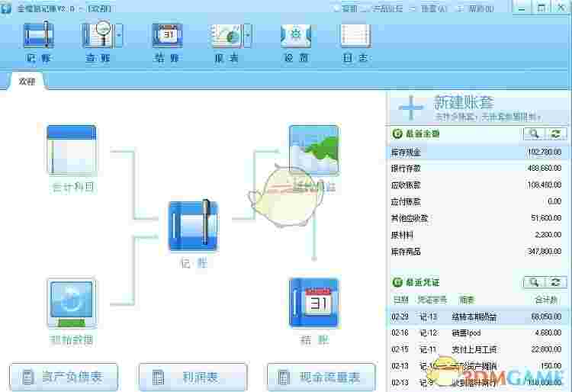Select the 银行存款 balance row
The height and width of the screenshot is (392, 572).
pos(477,169)
